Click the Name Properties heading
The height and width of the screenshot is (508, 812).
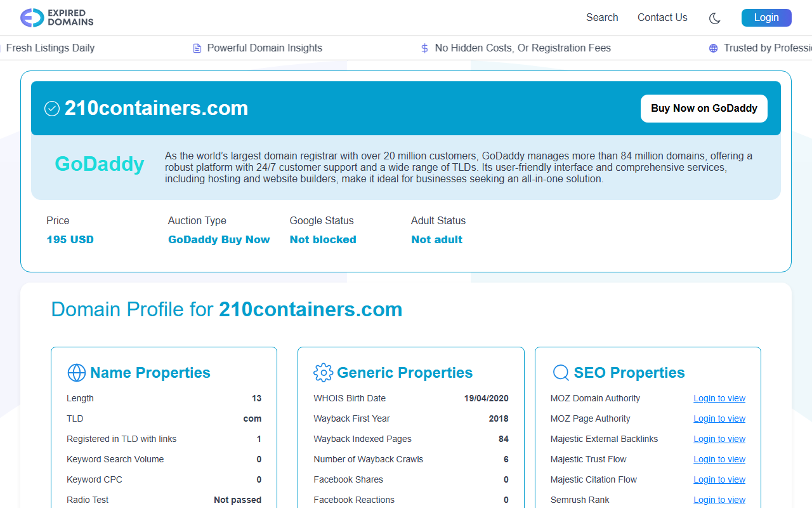coord(150,373)
